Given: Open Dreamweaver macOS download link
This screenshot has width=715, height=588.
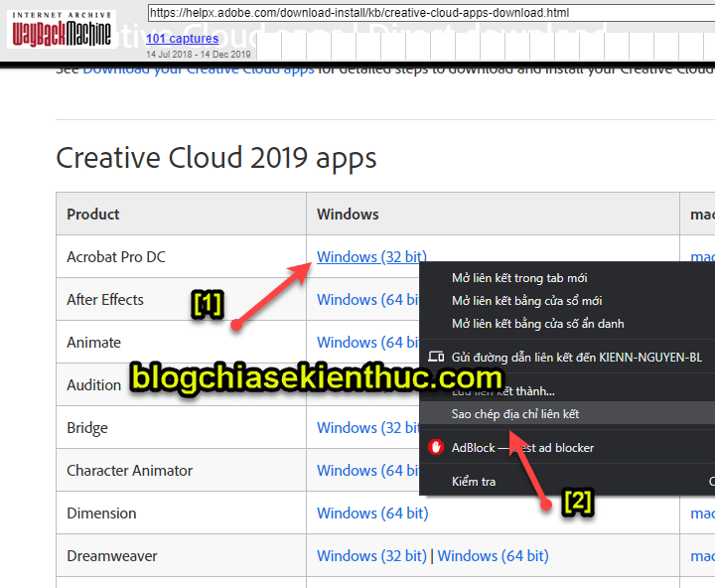Looking at the screenshot, I should coord(703,556).
